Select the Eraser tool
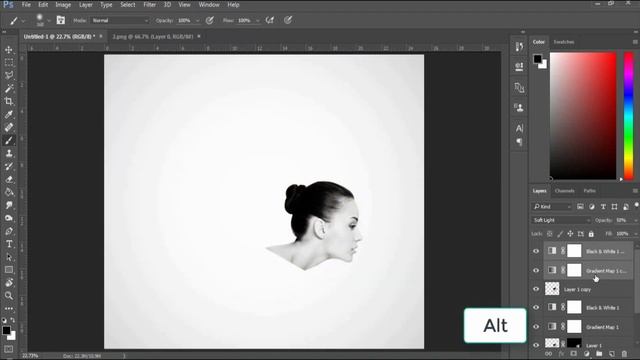The image size is (640, 360). tap(9, 179)
